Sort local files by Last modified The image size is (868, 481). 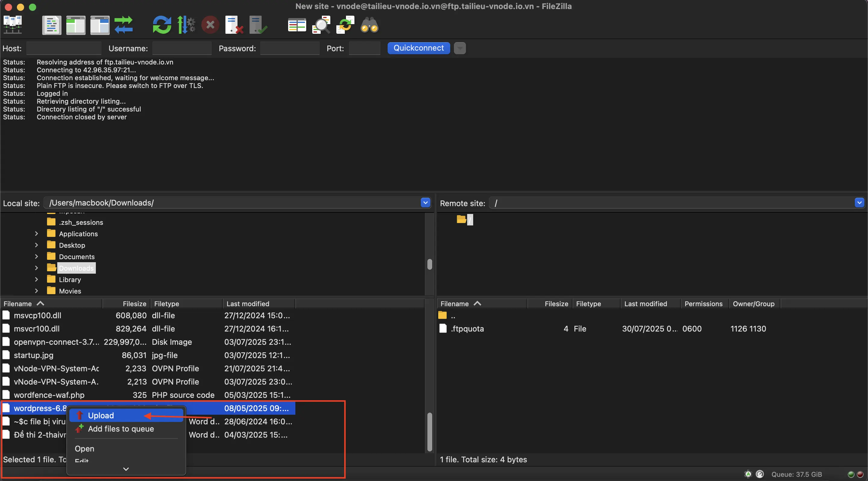coord(259,303)
